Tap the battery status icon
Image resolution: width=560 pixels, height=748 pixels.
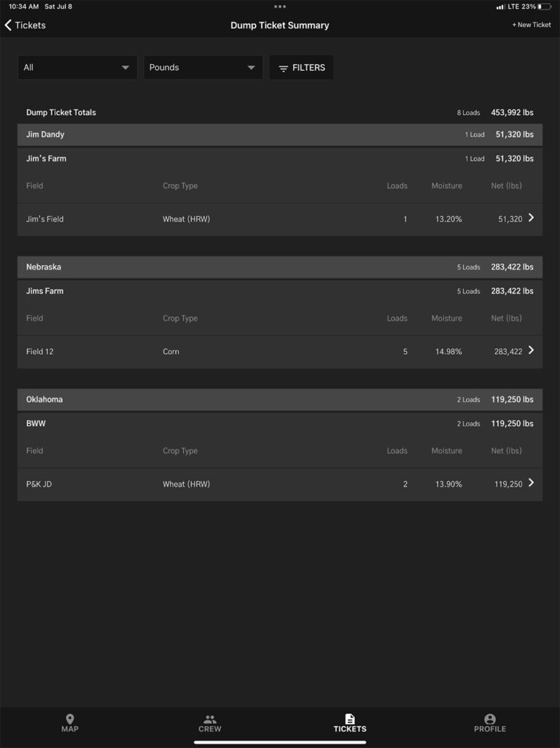pyautogui.click(x=544, y=7)
